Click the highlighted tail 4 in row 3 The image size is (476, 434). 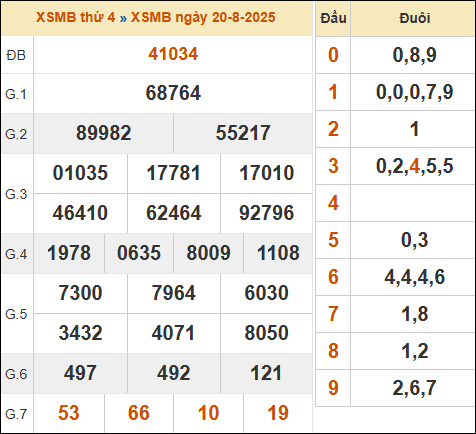[x=414, y=166]
